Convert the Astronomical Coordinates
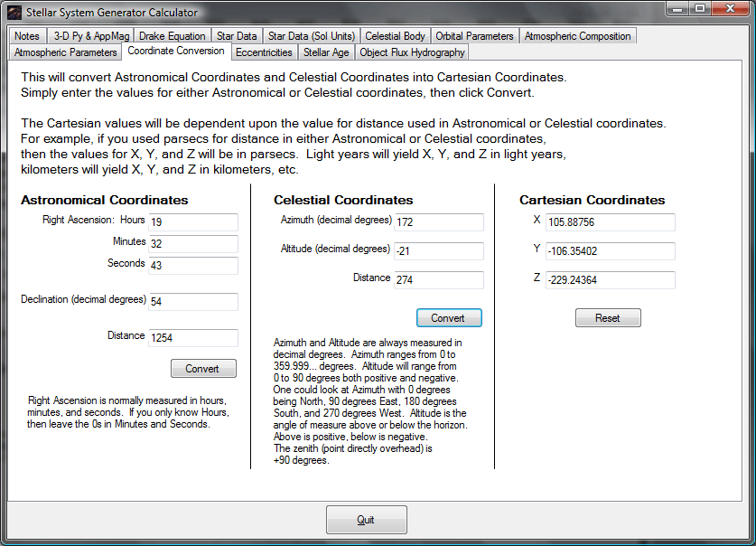The image size is (756, 546). coord(203,369)
